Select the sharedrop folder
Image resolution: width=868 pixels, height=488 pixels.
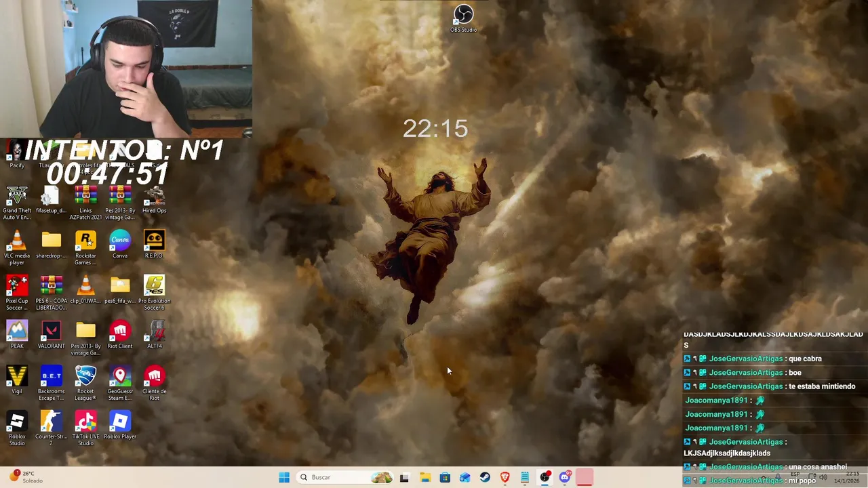click(x=51, y=245)
